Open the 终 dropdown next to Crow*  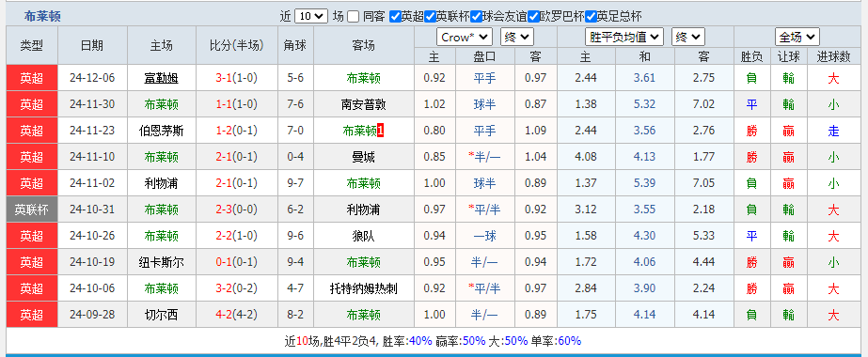517,37
